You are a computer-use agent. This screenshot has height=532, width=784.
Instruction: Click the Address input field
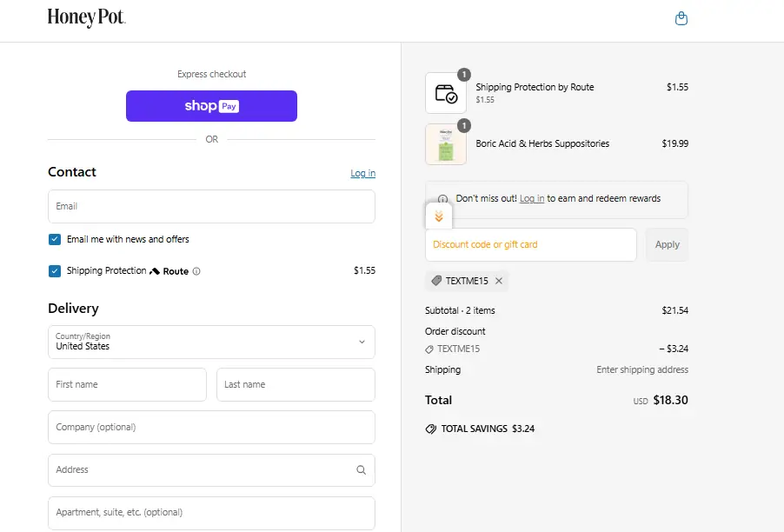point(211,470)
